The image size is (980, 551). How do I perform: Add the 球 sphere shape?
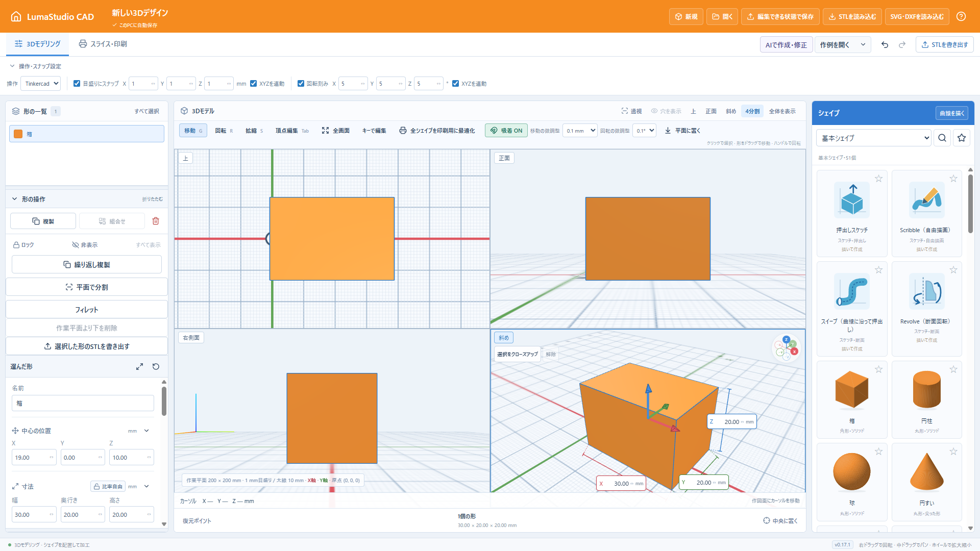[852, 482]
